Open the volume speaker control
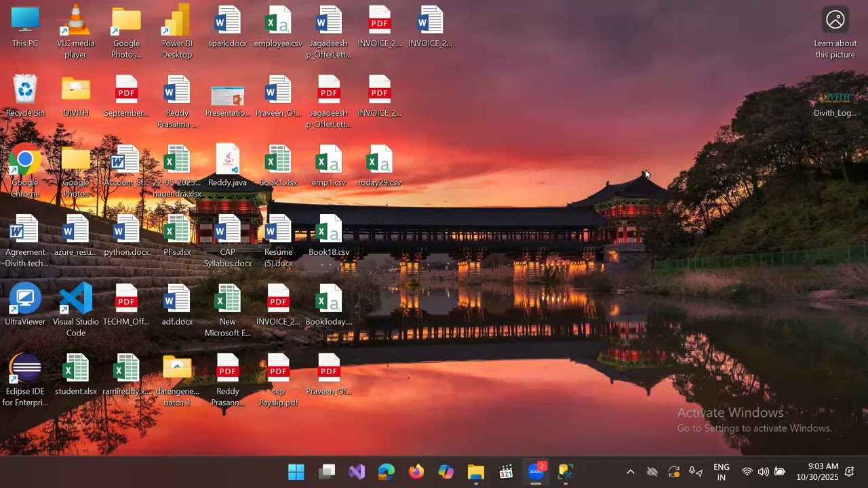Image resolution: width=868 pixels, height=488 pixels. click(x=763, y=472)
